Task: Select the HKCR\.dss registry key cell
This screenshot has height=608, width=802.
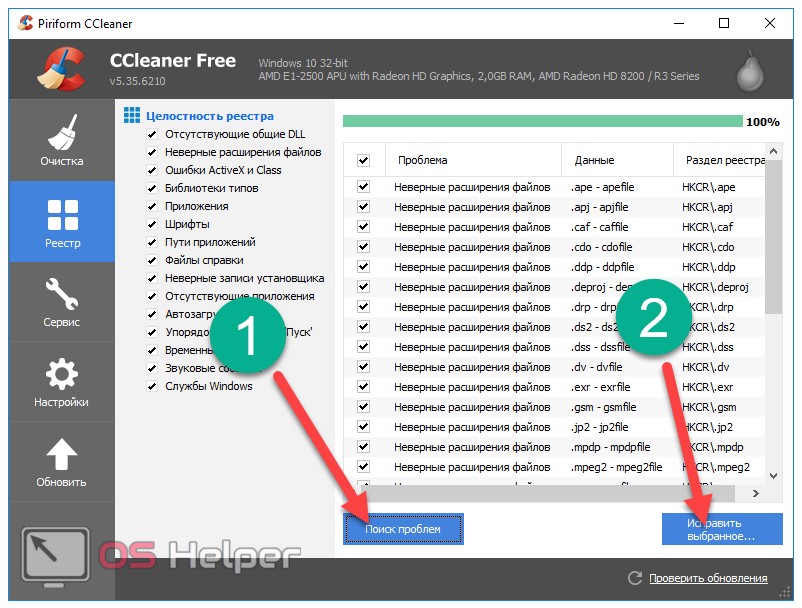Action: pos(707,347)
